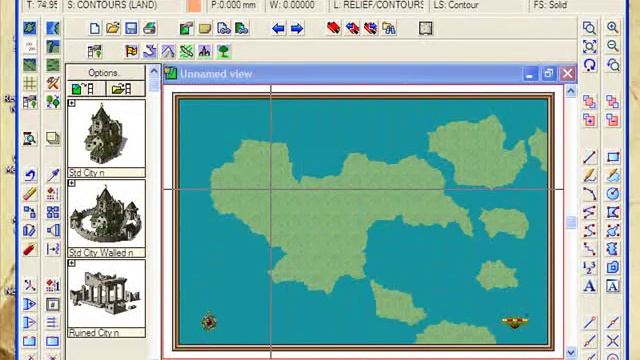Click the red X intersection snap icon
The width and height of the screenshot is (640, 360).
click(612, 341)
